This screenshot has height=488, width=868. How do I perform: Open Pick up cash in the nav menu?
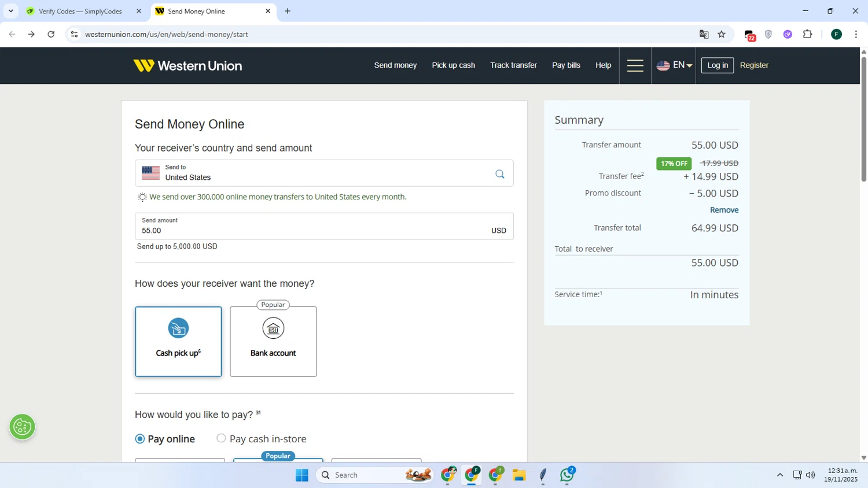point(453,65)
